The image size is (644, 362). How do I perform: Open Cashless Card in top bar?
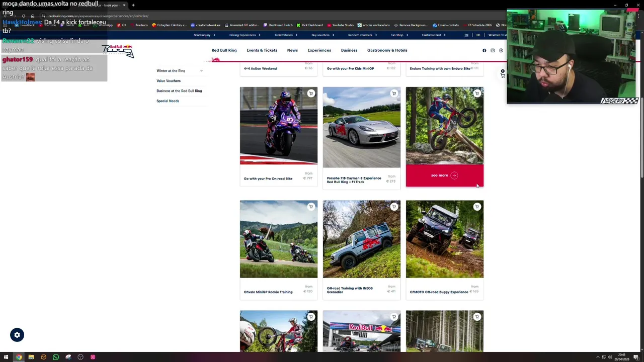(x=433, y=35)
